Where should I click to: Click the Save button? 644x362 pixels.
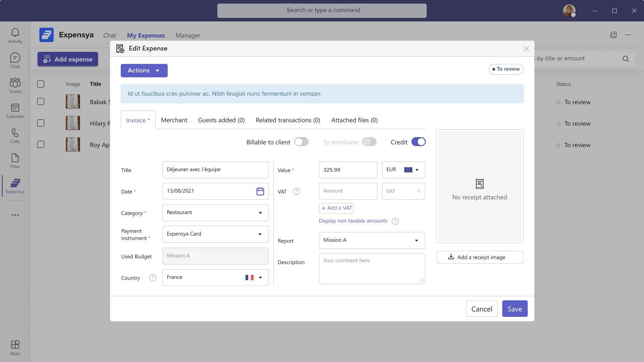(514, 309)
